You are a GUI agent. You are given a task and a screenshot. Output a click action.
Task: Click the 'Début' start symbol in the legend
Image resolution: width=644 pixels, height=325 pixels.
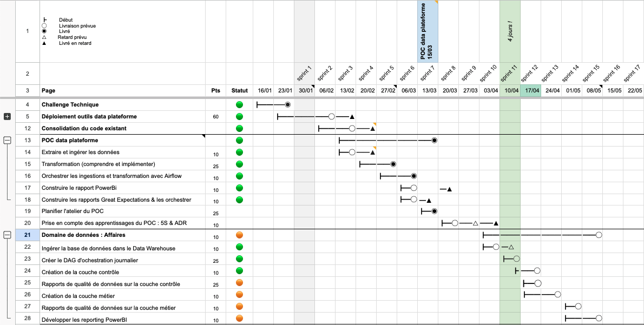click(43, 19)
